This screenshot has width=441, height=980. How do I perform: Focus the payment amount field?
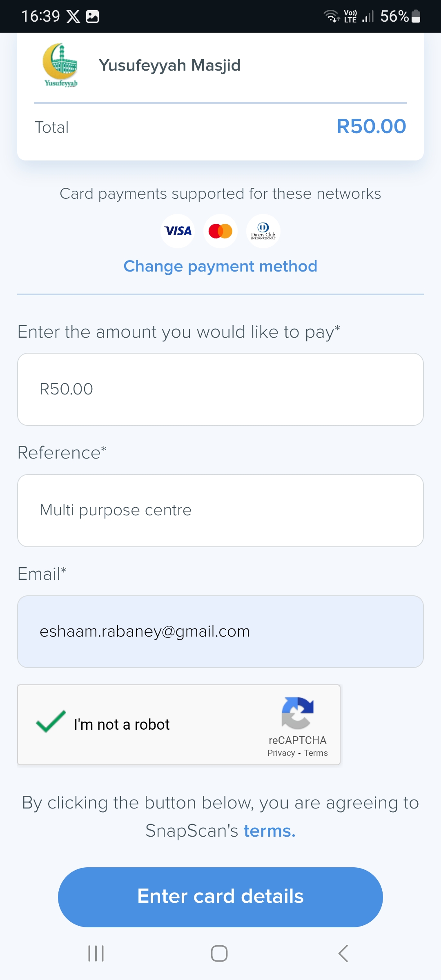(x=220, y=389)
